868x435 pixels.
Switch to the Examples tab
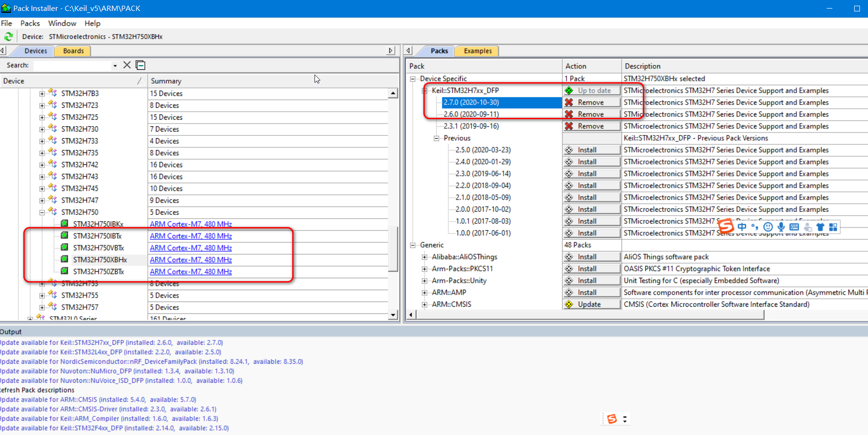pos(478,51)
